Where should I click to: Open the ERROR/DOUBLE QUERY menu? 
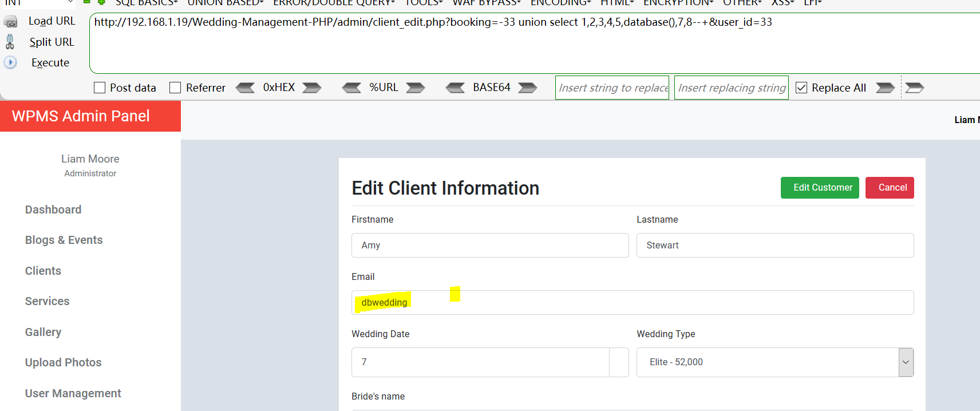[x=334, y=3]
